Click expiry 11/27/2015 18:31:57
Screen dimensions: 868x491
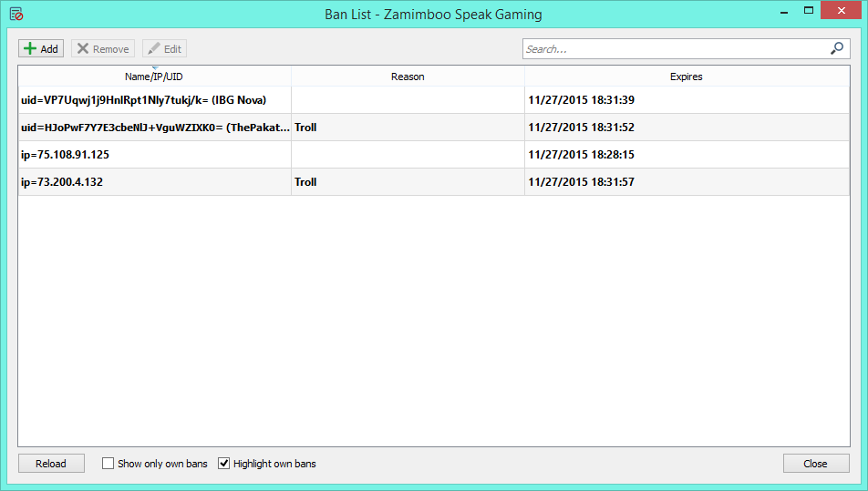click(x=582, y=182)
